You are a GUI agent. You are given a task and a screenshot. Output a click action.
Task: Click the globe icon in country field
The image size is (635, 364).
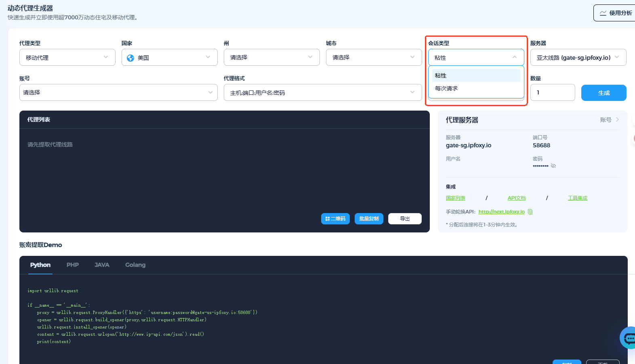click(130, 58)
